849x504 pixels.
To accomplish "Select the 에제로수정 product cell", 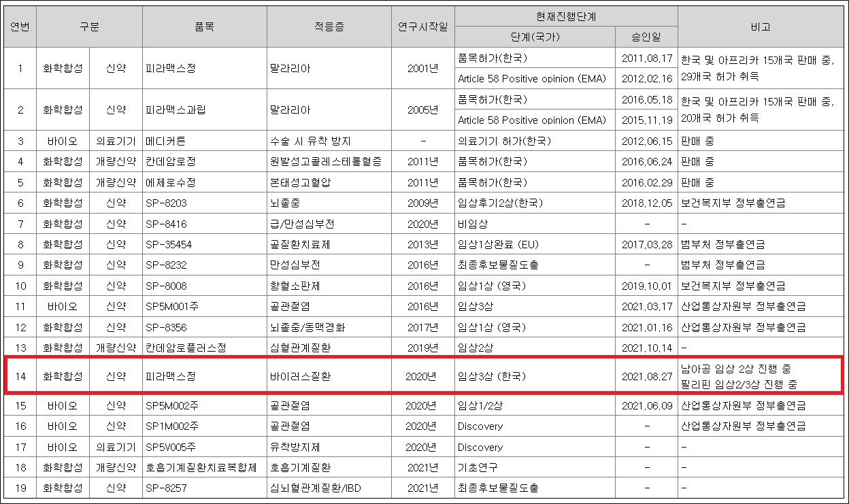I will (x=204, y=182).
